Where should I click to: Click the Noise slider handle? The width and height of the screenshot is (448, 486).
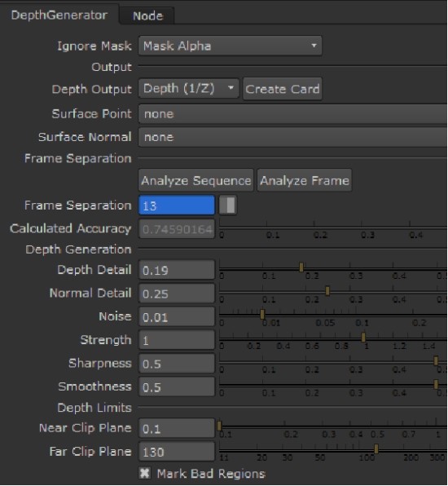coord(262,314)
